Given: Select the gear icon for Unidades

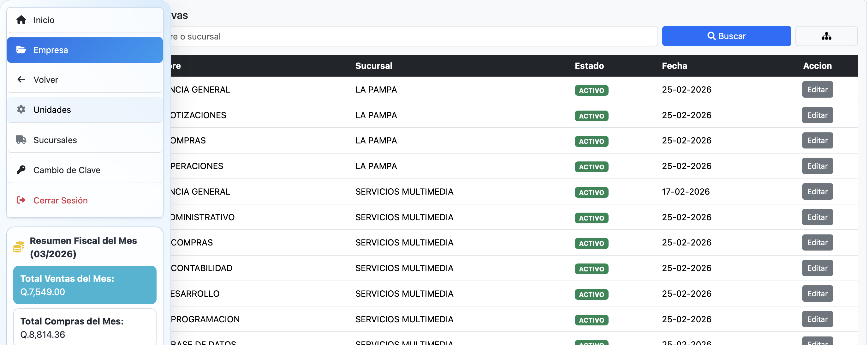Looking at the screenshot, I should [x=21, y=109].
